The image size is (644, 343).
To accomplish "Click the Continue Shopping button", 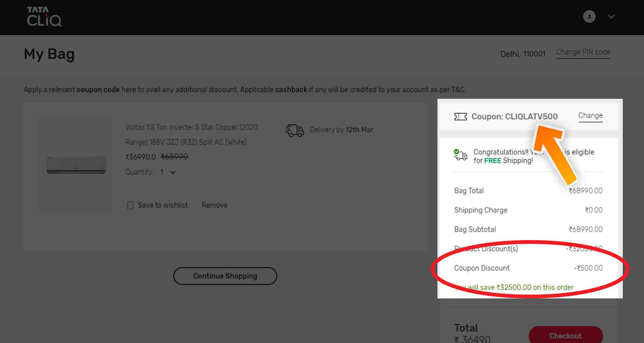I will 225,276.
